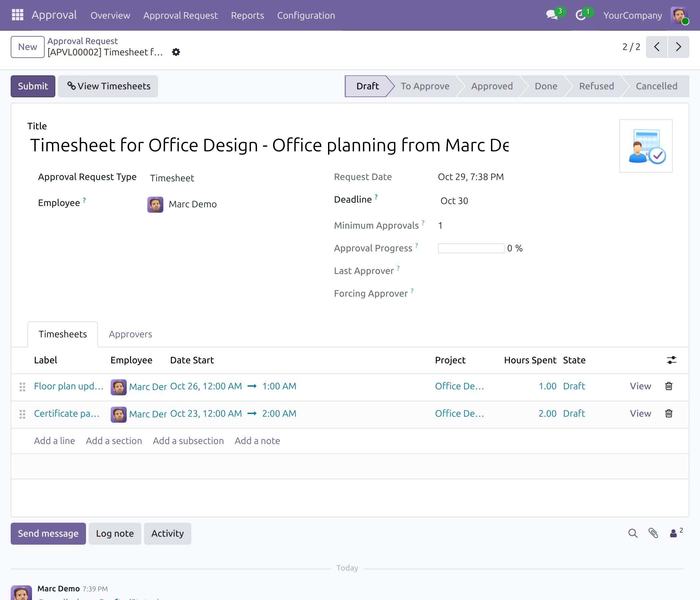Click the New record button
The width and height of the screenshot is (700, 600).
tap(28, 47)
